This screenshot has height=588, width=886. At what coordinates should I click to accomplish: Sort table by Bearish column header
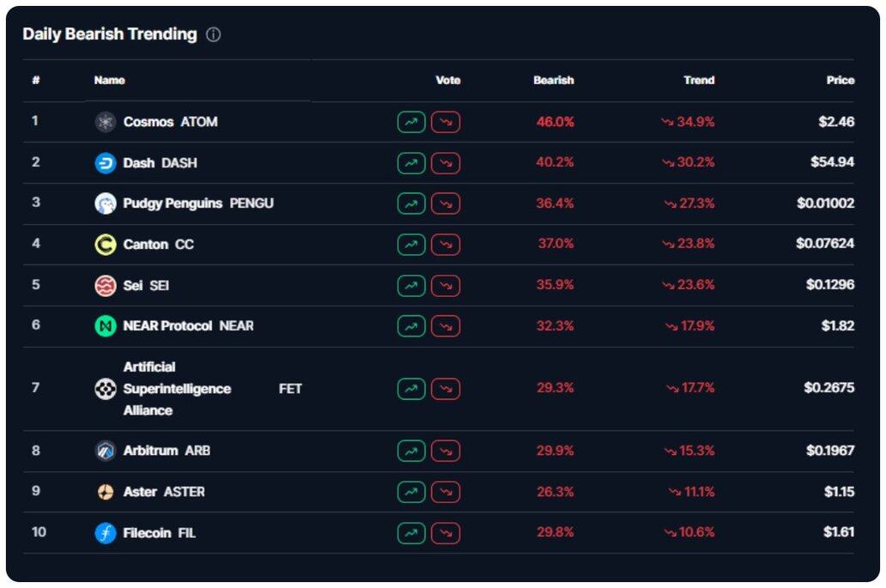tap(553, 80)
